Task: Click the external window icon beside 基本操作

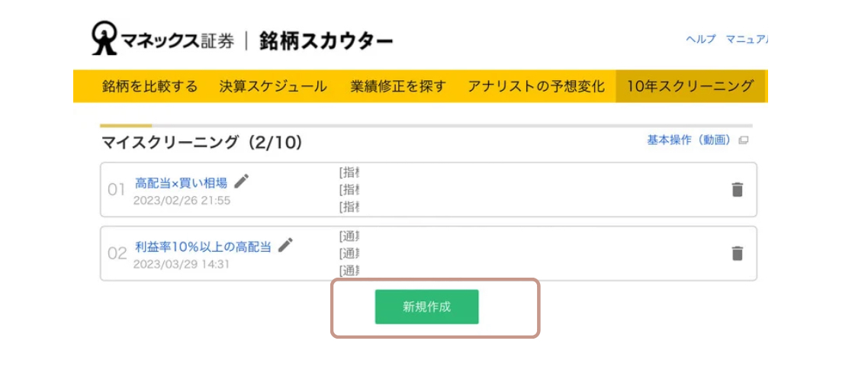Action: 744,140
